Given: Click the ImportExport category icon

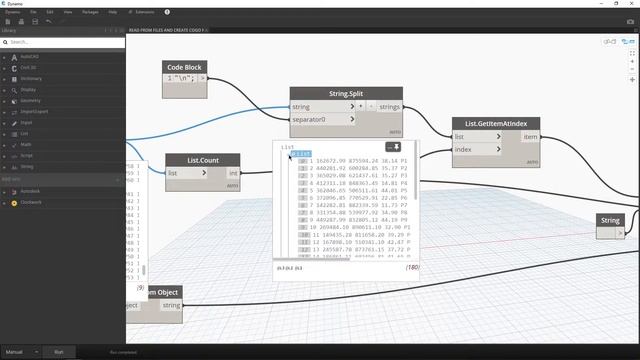Looking at the screenshot, I should coord(14,112).
